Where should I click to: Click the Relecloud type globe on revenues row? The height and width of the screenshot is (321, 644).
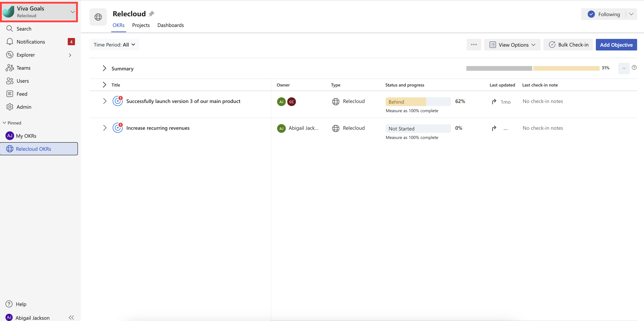336,128
